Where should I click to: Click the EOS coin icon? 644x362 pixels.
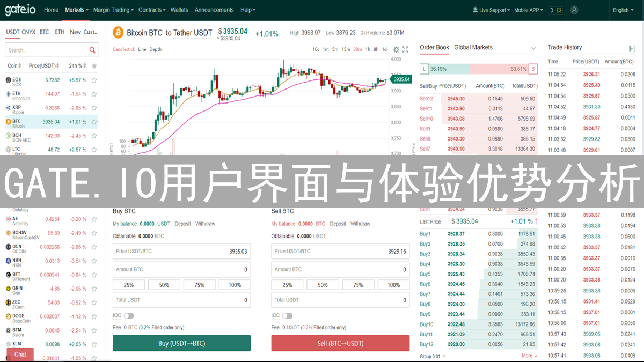pyautogui.click(x=8, y=80)
